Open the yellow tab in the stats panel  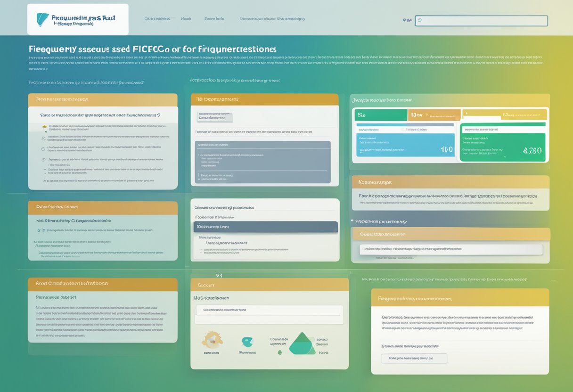point(504,114)
